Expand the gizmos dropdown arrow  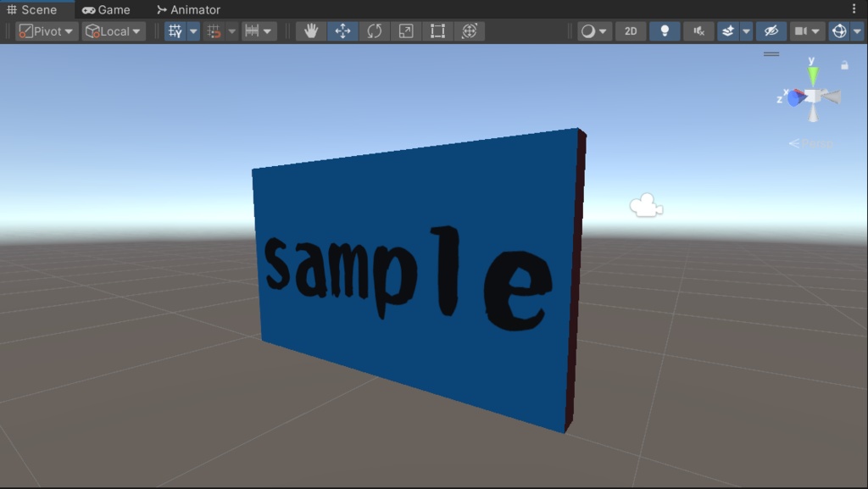tap(857, 31)
